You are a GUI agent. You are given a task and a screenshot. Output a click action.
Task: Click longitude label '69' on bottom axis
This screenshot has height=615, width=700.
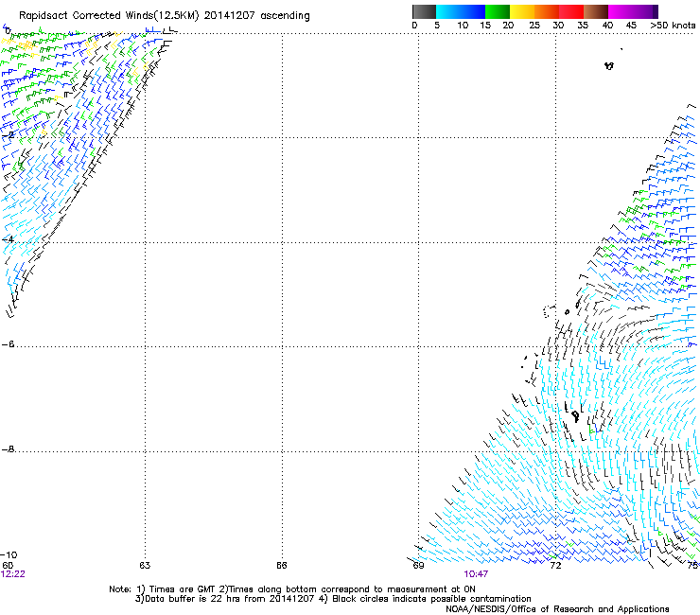pos(418,566)
